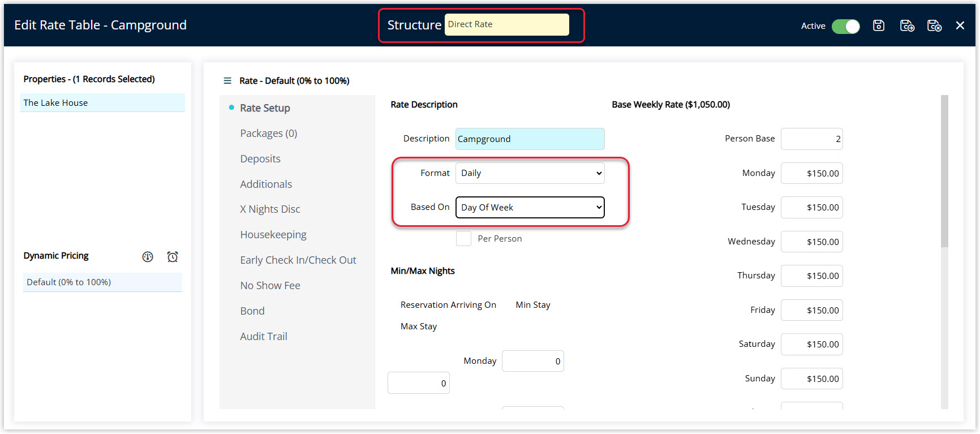
Task: Click the Rate - Default (0% to 100%) title
Action: pyautogui.click(x=294, y=81)
